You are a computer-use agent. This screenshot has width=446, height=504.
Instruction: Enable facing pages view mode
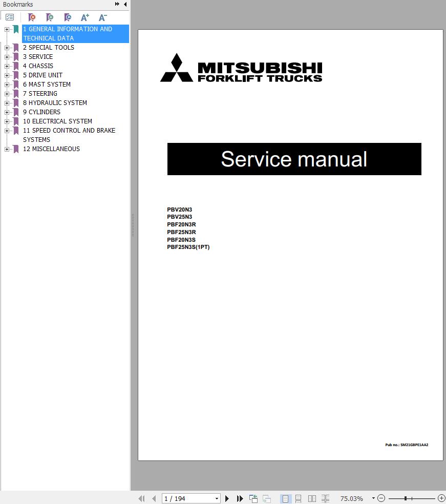click(312, 498)
